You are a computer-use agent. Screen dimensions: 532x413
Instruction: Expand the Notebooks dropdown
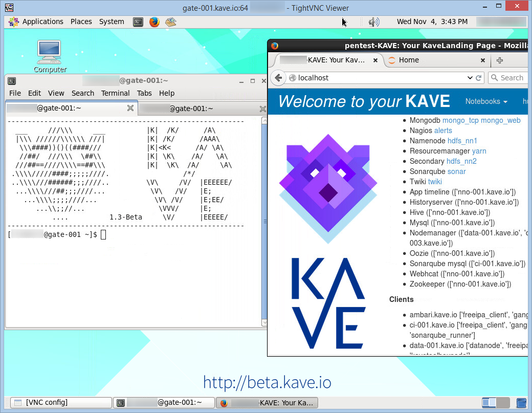point(486,101)
